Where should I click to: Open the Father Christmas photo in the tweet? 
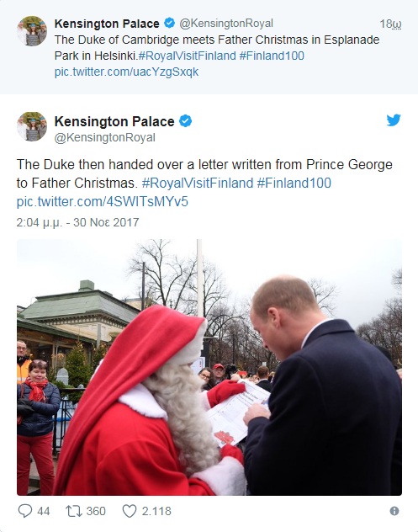pyautogui.click(x=209, y=367)
